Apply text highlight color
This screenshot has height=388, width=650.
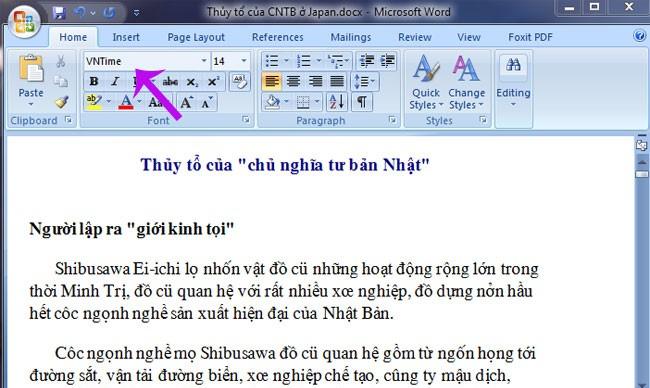tap(94, 102)
